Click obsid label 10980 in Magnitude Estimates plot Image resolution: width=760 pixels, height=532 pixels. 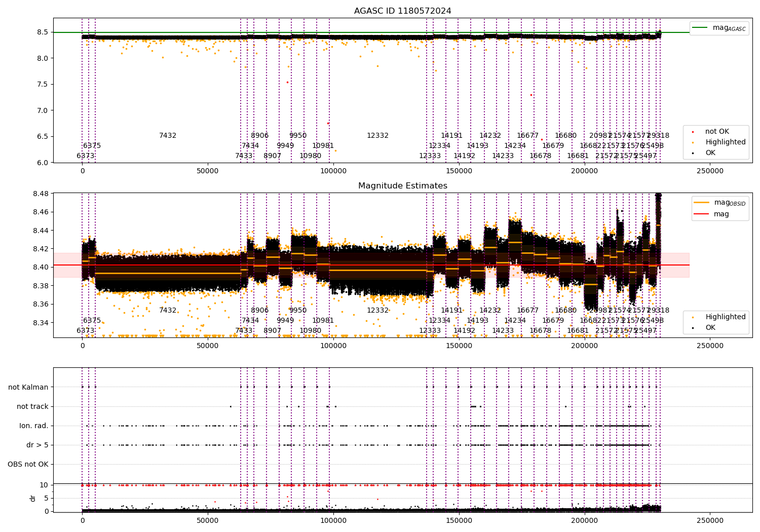click(x=310, y=331)
